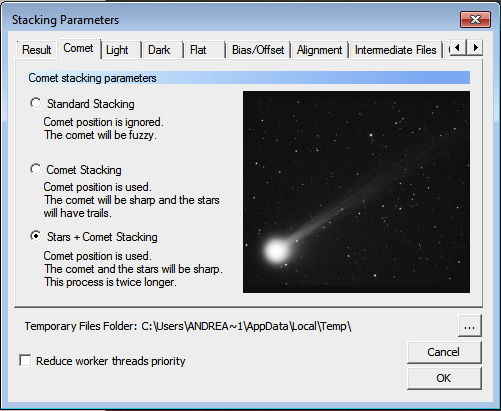Click 'This process is twice longer.' text

110,282
